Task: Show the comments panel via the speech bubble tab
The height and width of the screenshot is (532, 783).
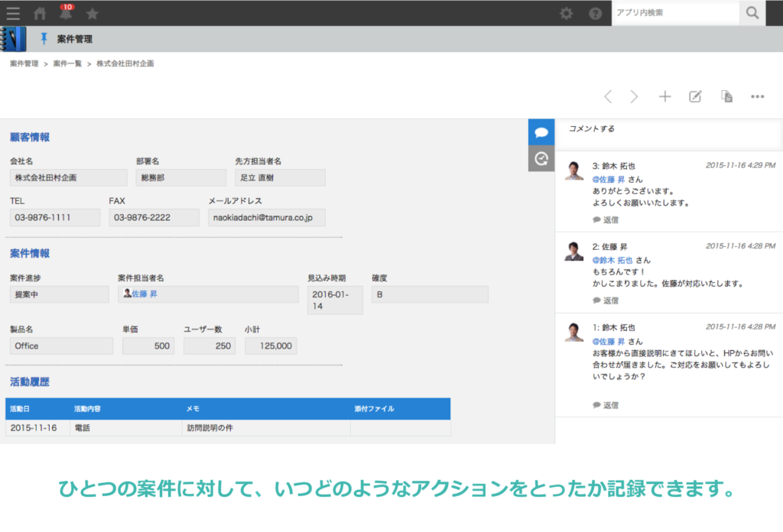Action: coord(541,131)
